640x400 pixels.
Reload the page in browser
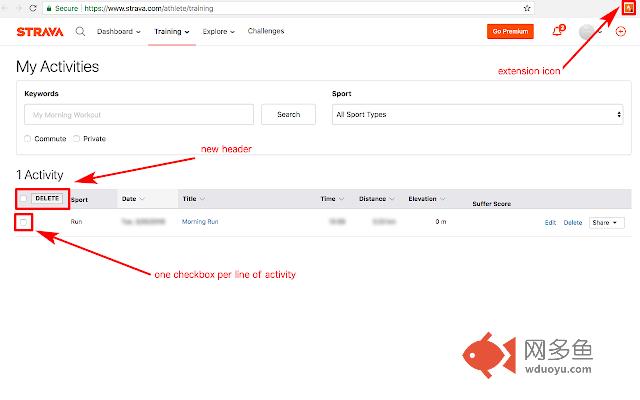click(x=33, y=7)
